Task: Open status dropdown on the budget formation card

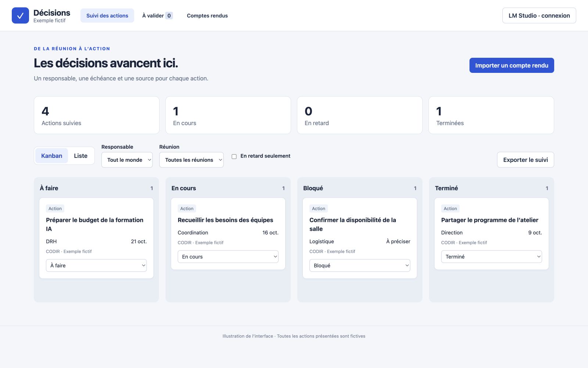Action: coord(96,265)
